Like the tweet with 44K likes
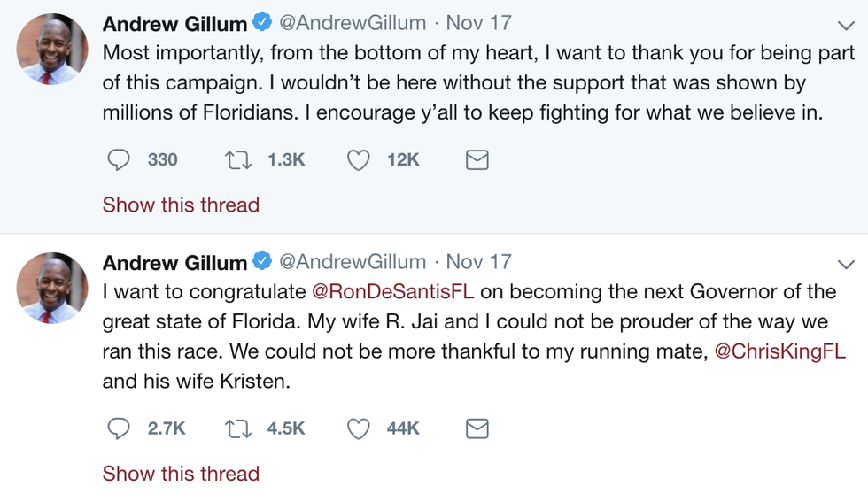Viewport: 868px width, 494px height. pyautogui.click(x=358, y=428)
